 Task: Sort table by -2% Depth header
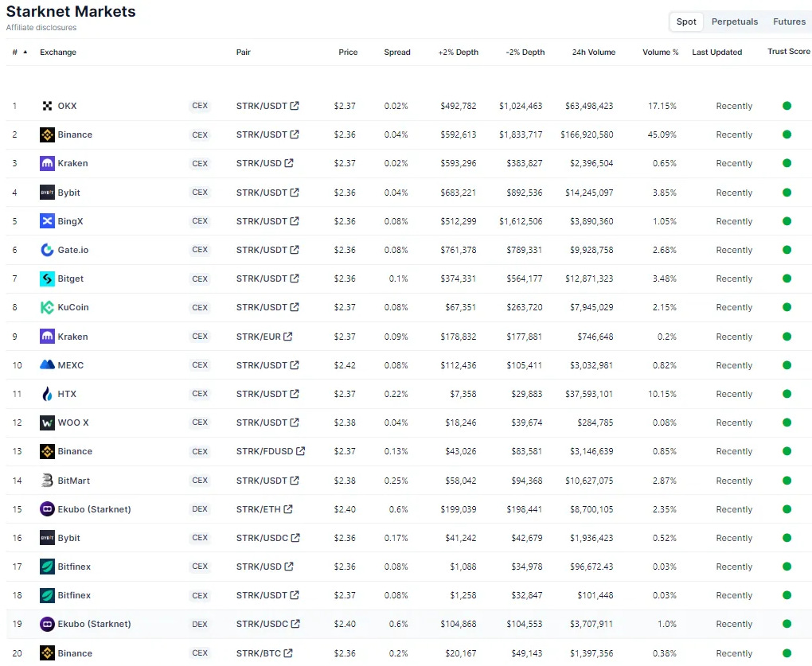[x=525, y=53]
